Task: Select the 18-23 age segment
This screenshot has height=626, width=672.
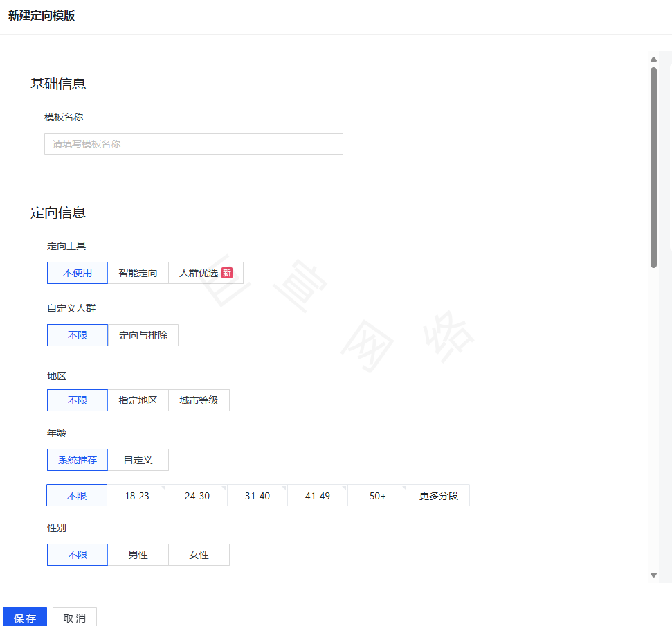Action: click(x=136, y=495)
